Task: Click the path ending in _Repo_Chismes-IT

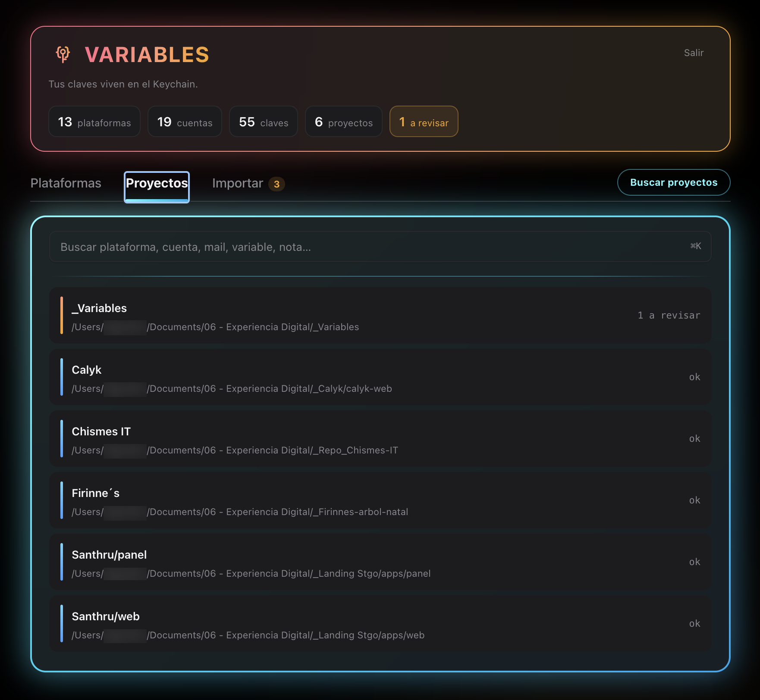Action: coord(235,450)
